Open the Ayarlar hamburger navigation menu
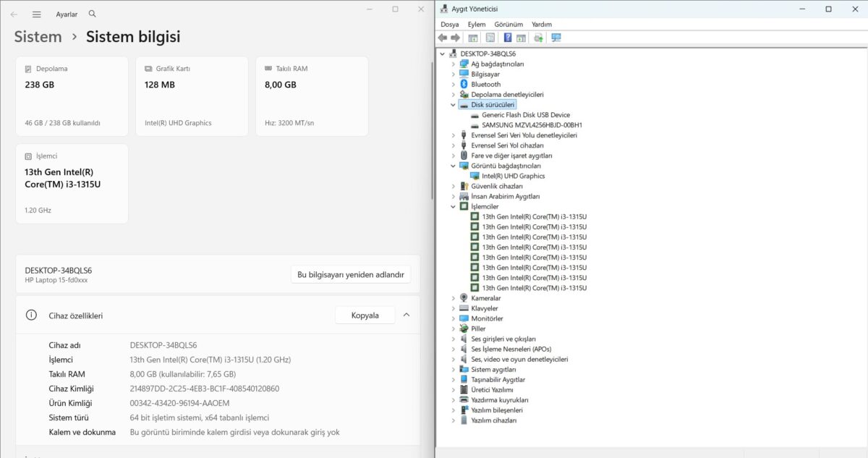 [37, 14]
